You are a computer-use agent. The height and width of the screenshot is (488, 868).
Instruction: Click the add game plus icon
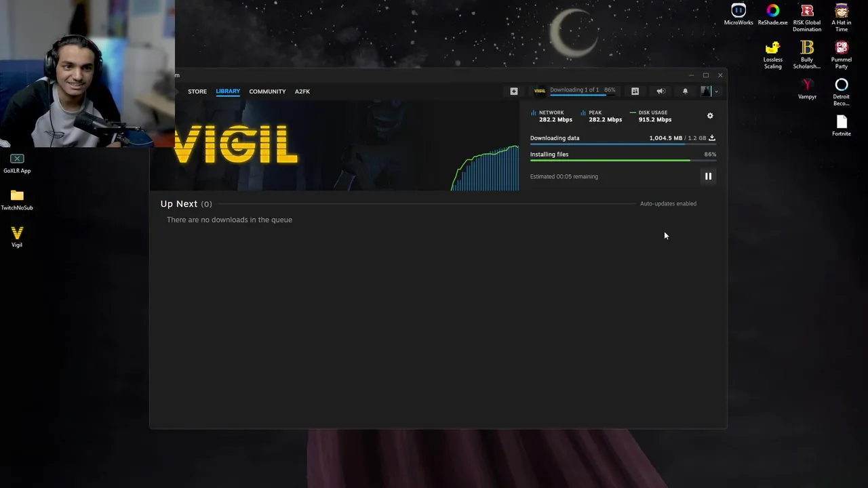[514, 91]
